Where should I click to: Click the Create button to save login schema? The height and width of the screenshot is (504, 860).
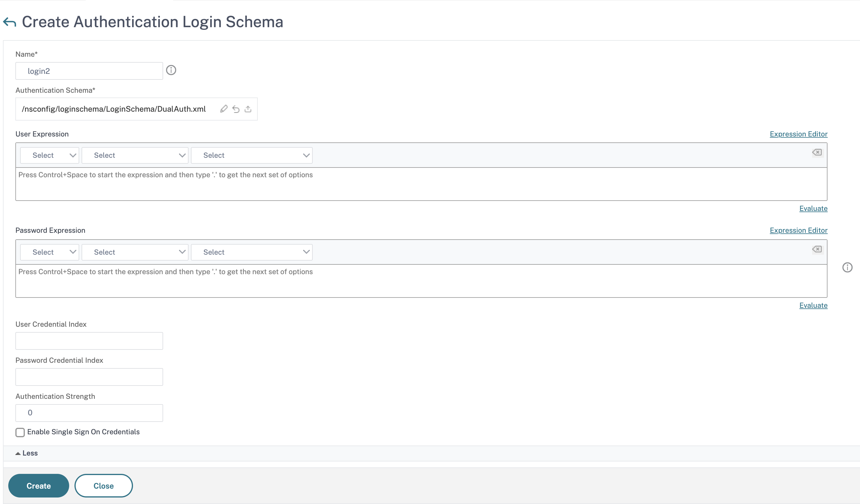[x=38, y=485]
